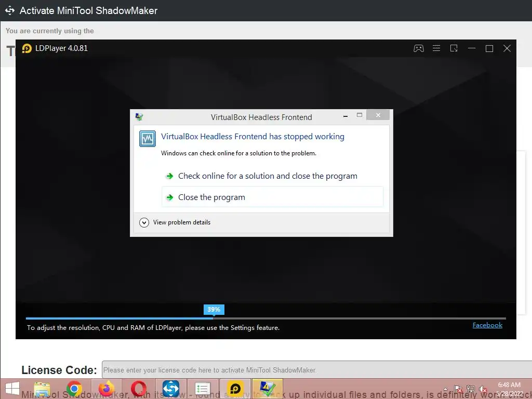Screen dimensions: 532x399
Task: Open the taskbar clock showing 6:48 AM
Action: click(x=509, y=389)
